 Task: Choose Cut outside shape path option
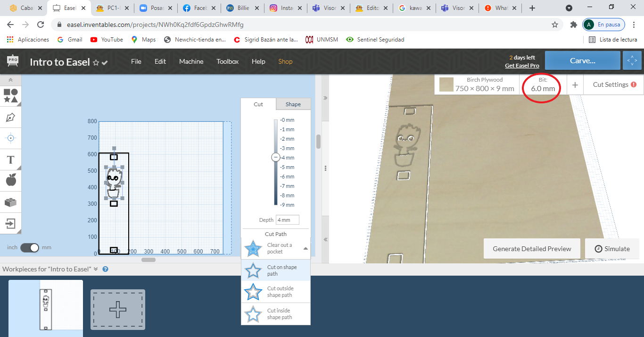click(276, 292)
